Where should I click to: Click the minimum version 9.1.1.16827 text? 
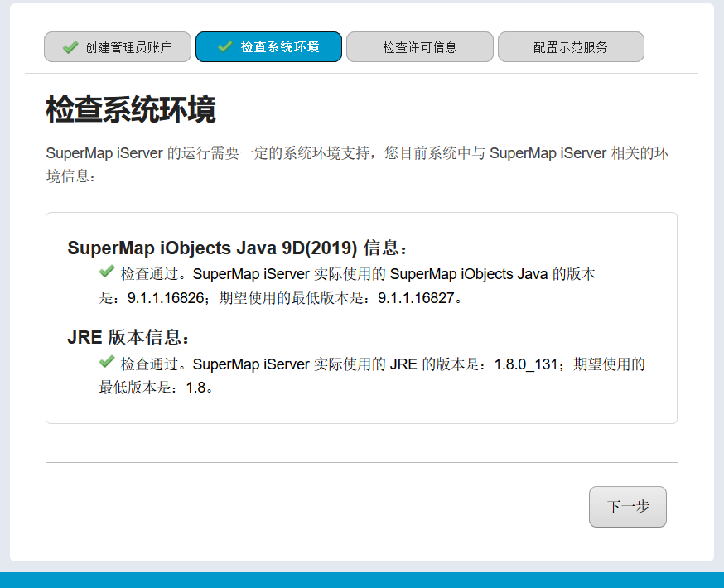[x=416, y=298]
